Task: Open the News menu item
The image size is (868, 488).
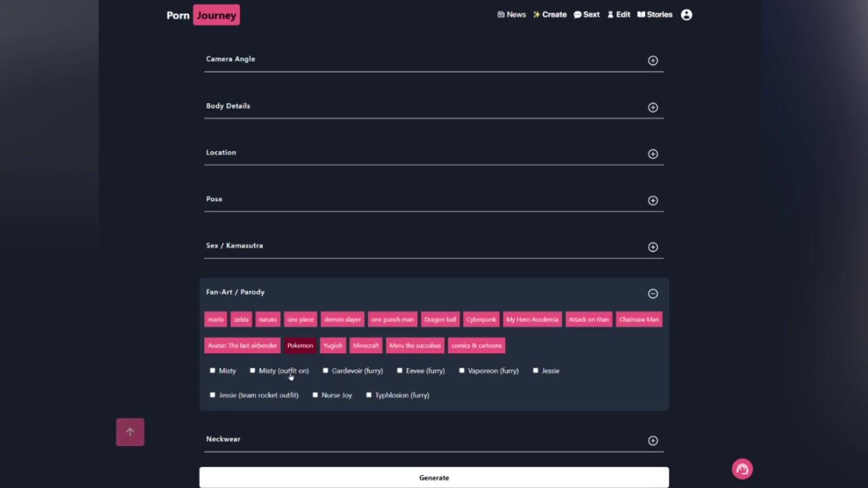Action: (x=511, y=15)
